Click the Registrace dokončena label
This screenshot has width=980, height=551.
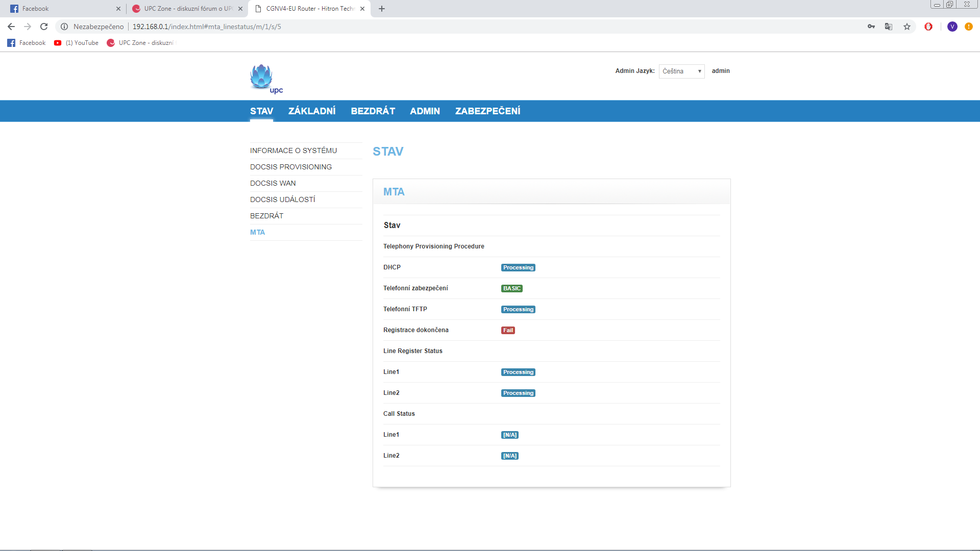click(416, 330)
